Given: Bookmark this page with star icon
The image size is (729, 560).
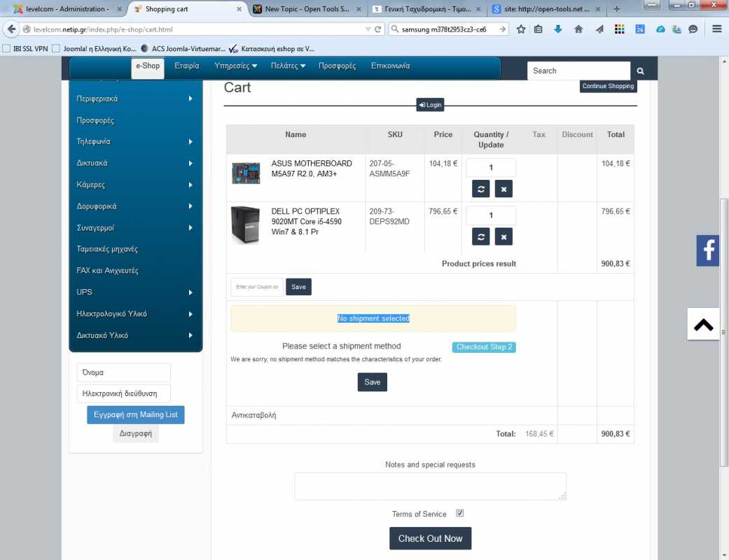Looking at the screenshot, I should [521, 29].
